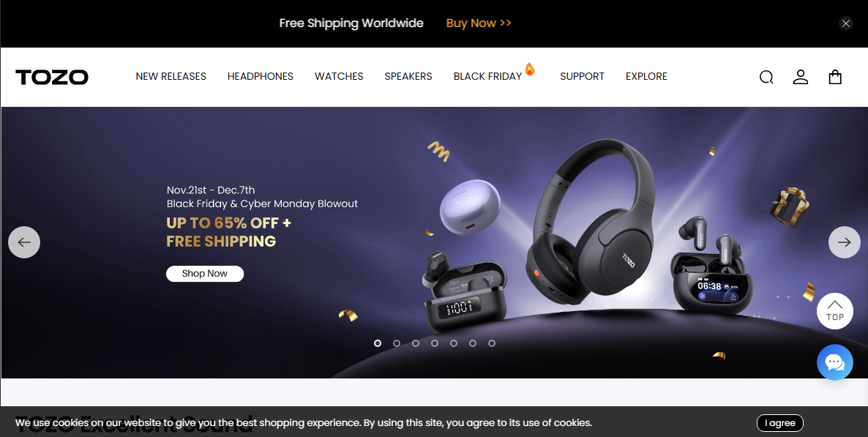This screenshot has width=868, height=437.
Task: Click the Shop Now button
Action: (205, 274)
